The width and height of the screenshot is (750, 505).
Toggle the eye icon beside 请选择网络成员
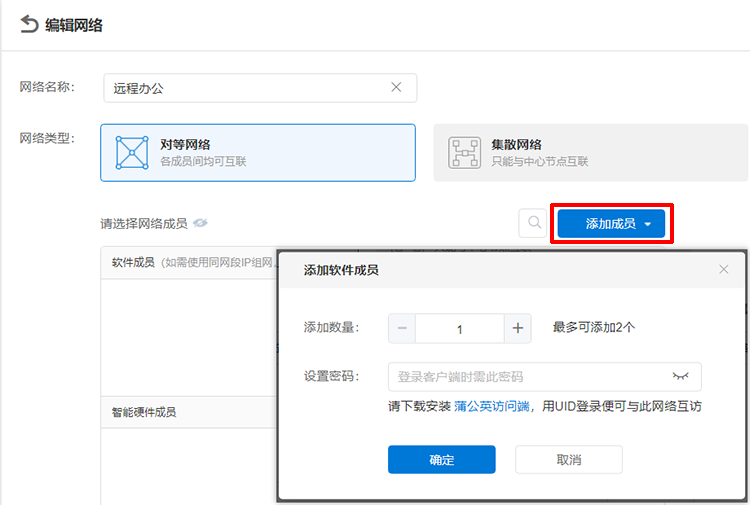pos(200,223)
